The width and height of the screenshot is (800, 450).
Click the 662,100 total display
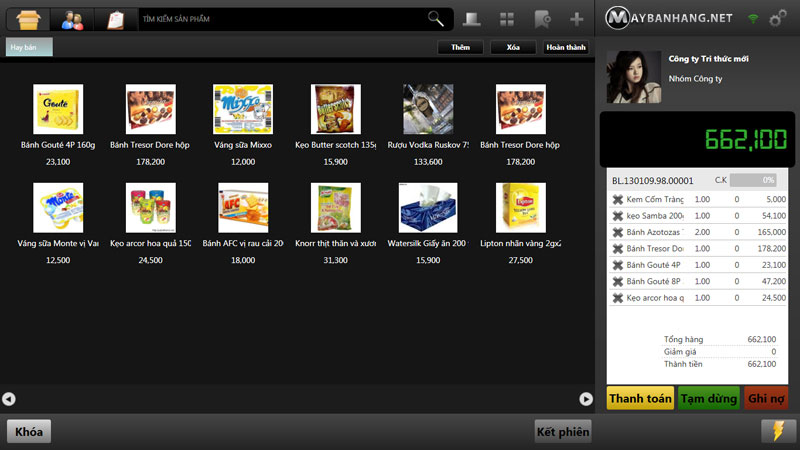(x=745, y=139)
